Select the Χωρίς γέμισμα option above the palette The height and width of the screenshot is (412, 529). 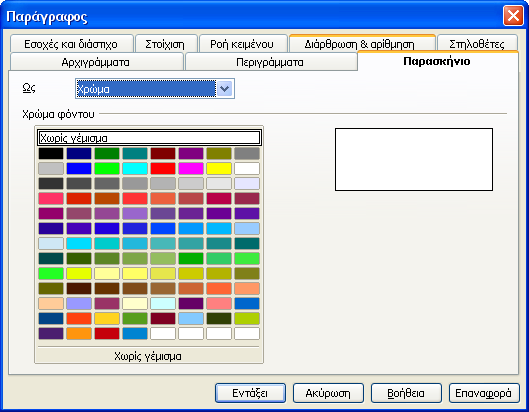[x=149, y=138]
